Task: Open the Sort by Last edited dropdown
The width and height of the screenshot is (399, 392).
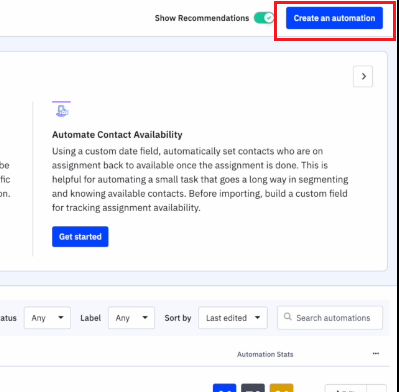Action: pos(233,318)
